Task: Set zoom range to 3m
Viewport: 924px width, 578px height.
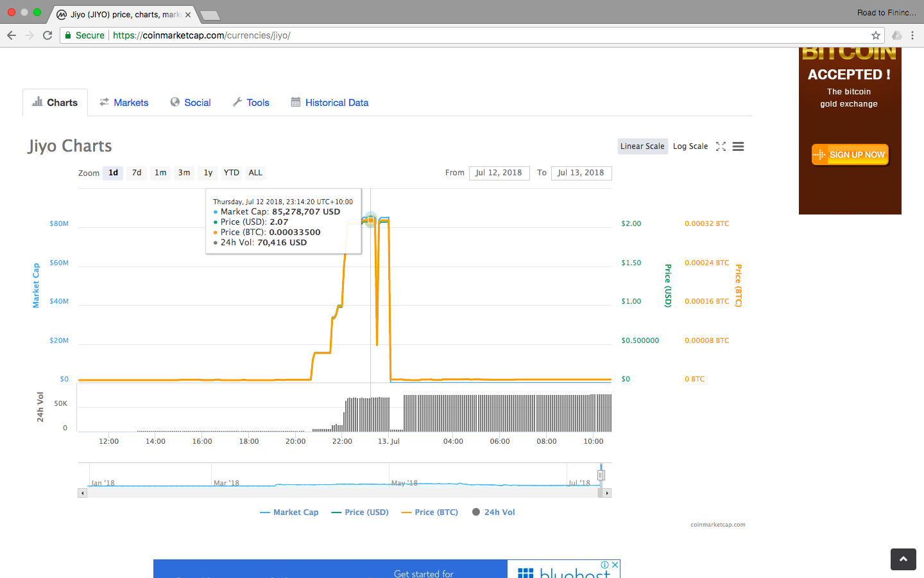Action: click(184, 173)
